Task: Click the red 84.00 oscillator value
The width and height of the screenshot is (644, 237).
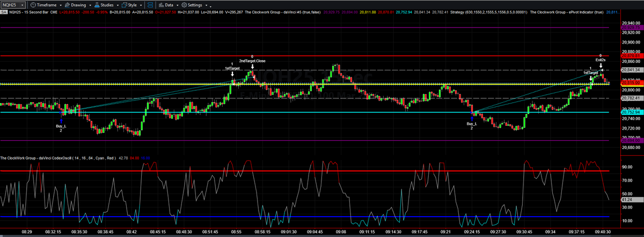Action: pos(134,158)
